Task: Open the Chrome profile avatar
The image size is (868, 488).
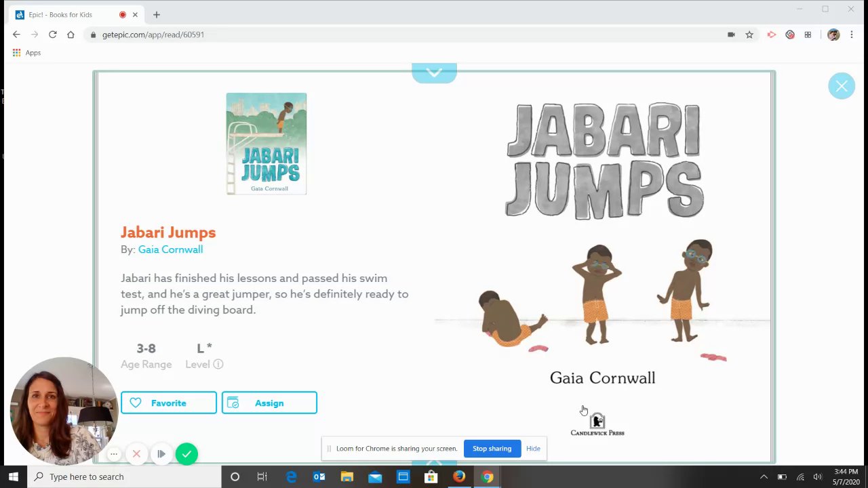Action: 833,35
